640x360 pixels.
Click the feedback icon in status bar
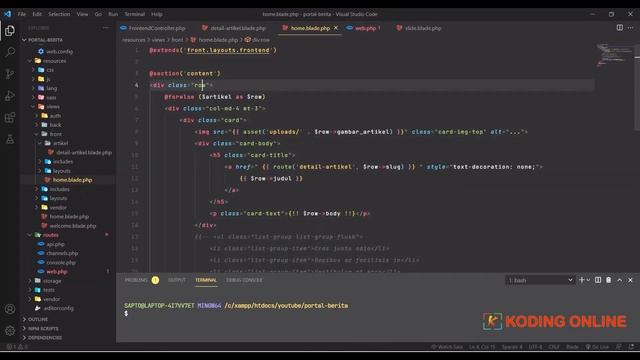click(x=619, y=347)
